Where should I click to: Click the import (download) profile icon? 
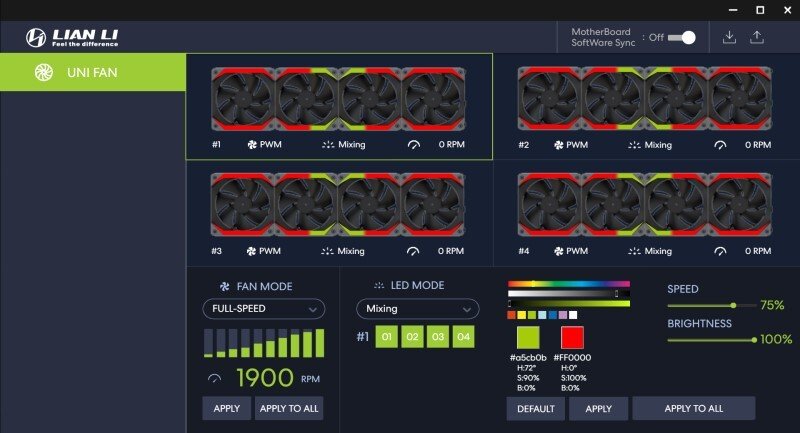(728, 37)
